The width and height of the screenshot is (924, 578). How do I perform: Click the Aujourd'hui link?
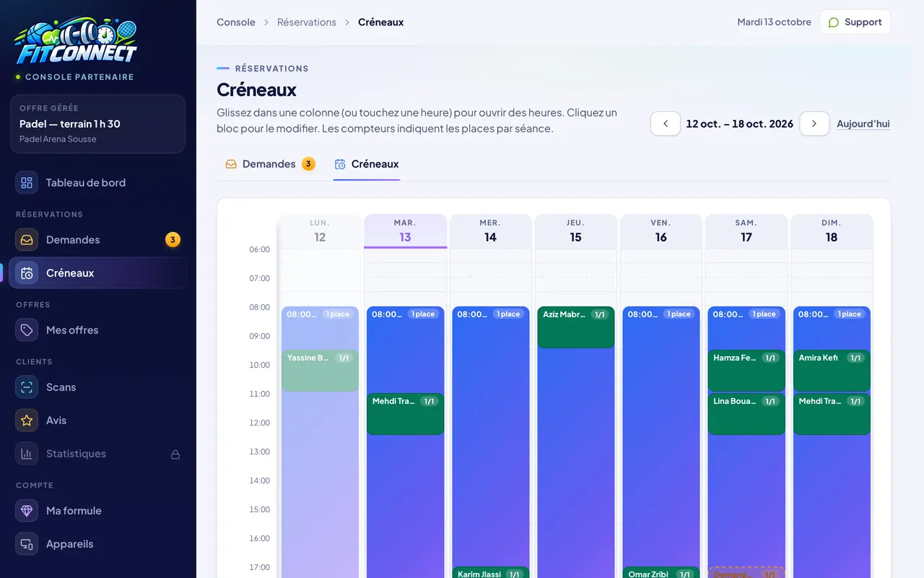point(863,124)
